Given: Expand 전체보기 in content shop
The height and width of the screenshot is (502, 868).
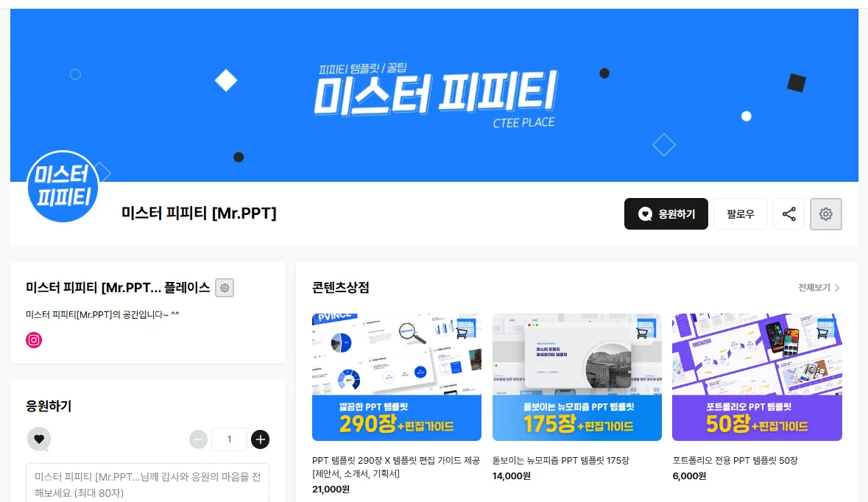Looking at the screenshot, I should (819, 287).
